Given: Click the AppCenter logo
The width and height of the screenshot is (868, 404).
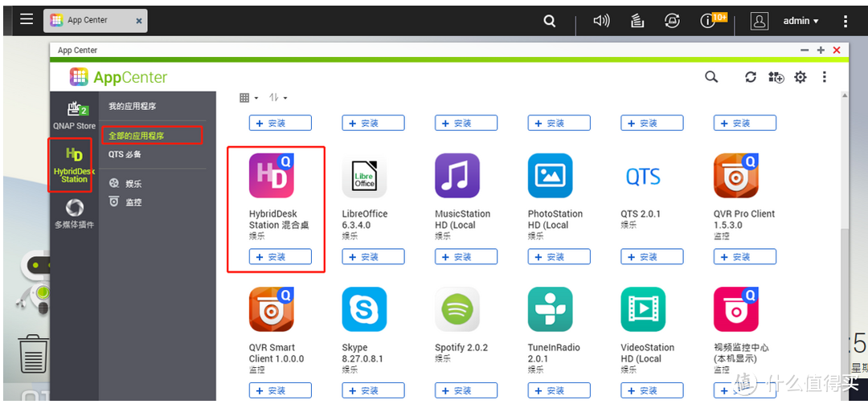Looking at the screenshot, I should point(118,77).
